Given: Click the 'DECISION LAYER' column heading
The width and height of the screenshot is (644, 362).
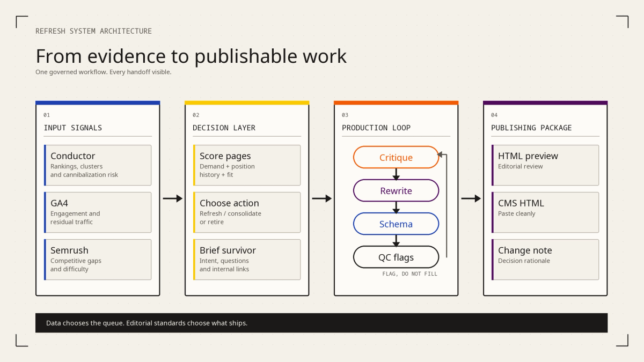Looking at the screenshot, I should [224, 128].
